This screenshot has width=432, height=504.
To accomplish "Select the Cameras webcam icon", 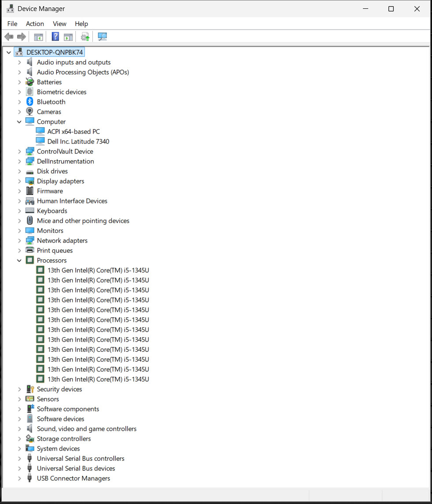I will point(29,111).
